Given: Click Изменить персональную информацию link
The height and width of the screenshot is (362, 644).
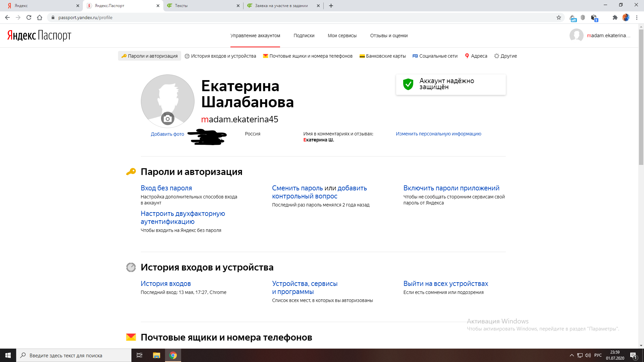Looking at the screenshot, I should pyautogui.click(x=438, y=134).
